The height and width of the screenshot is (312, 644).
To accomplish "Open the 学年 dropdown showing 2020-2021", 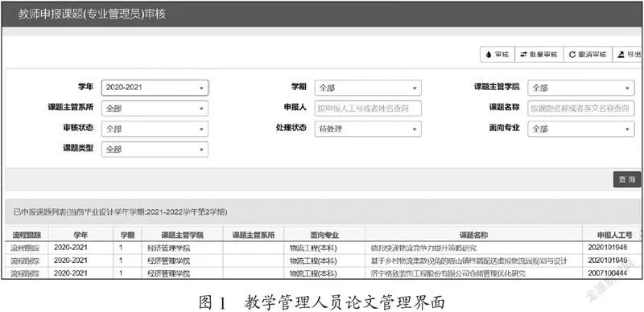I will click(x=155, y=88).
